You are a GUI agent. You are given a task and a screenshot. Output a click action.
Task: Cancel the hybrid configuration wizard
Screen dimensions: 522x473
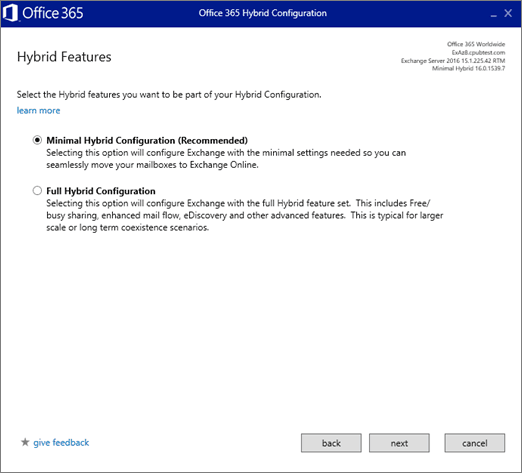[475, 443]
